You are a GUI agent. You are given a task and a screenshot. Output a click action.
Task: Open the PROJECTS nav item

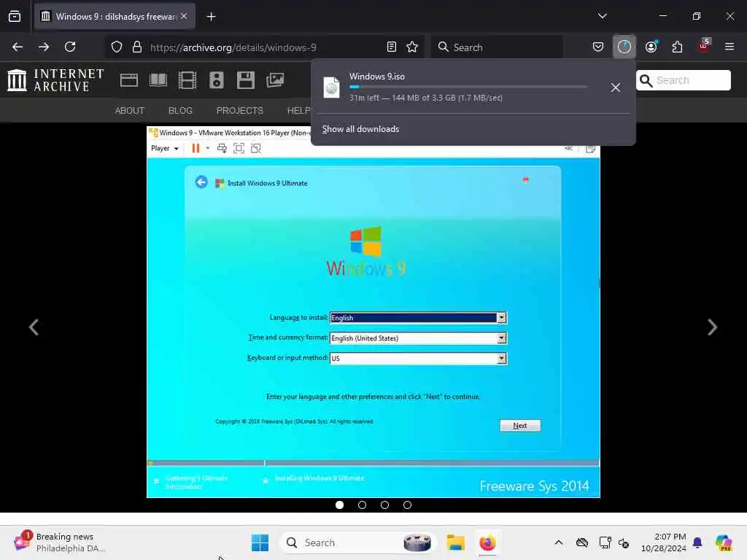pyautogui.click(x=239, y=111)
